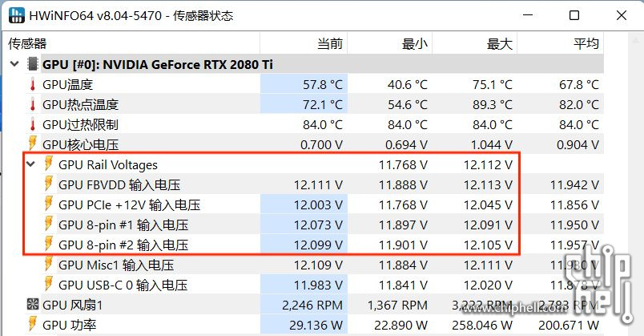Maximize the HWiNFO64 sensor window
Screen dimensions: 644x336
574,15
